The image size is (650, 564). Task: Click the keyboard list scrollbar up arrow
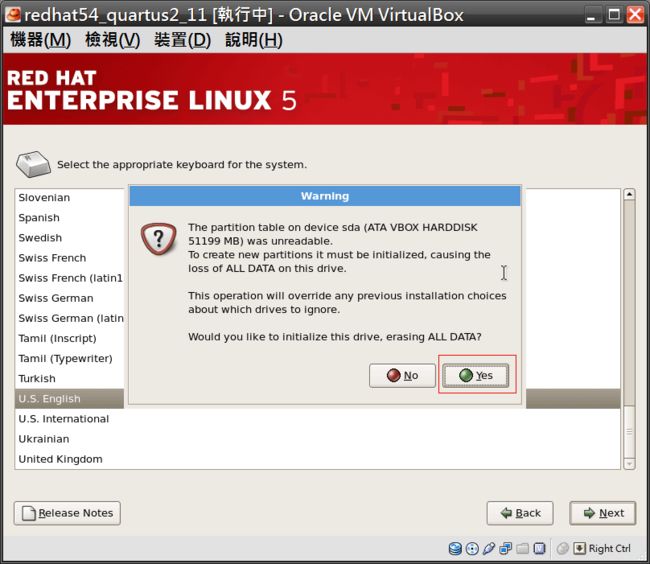click(629, 195)
